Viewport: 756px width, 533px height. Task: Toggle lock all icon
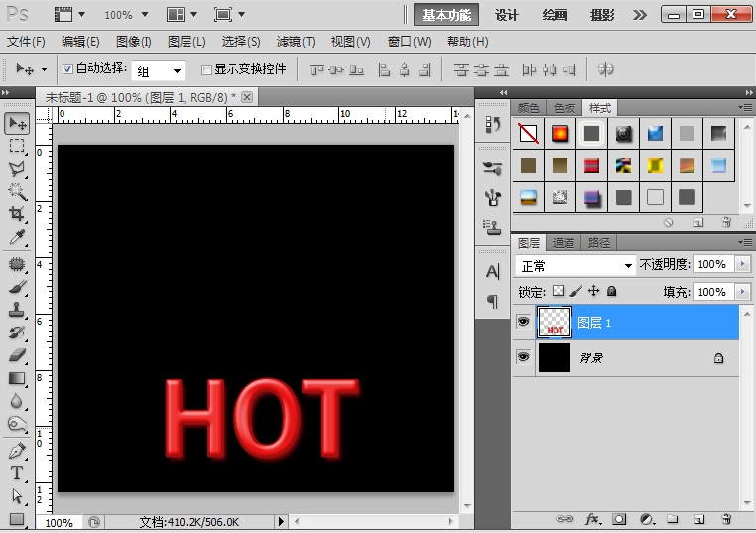coord(611,291)
